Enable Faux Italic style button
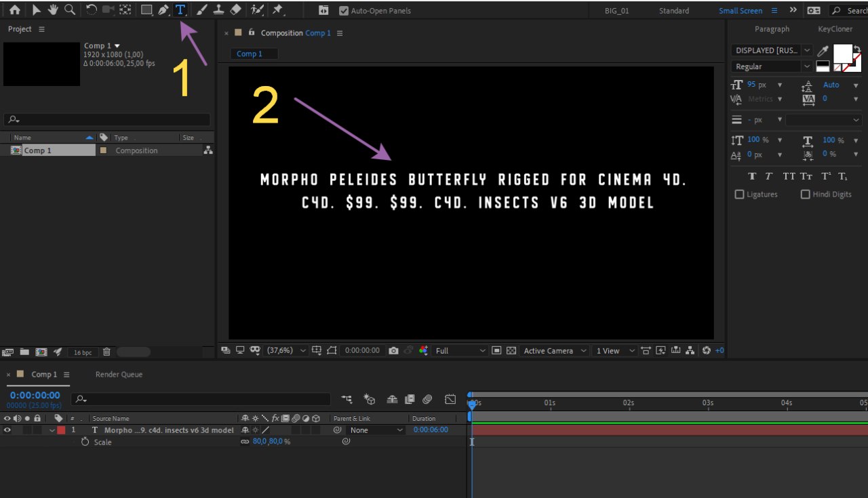The width and height of the screenshot is (868, 498). 769,176
